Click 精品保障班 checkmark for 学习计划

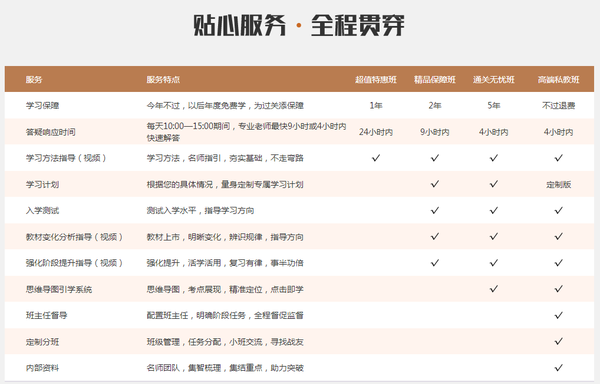(435, 184)
